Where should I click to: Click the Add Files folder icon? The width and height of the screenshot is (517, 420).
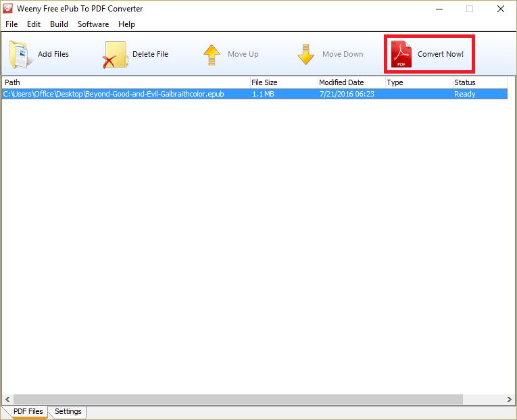point(20,54)
